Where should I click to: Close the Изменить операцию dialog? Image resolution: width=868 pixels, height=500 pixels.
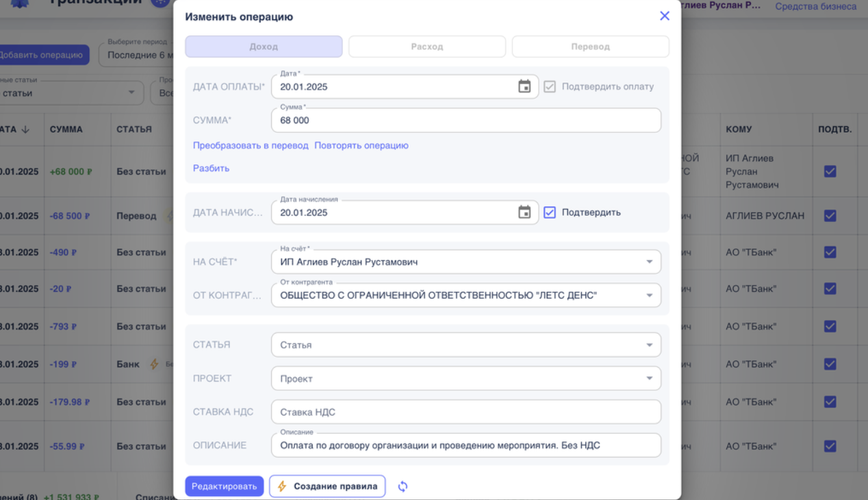tap(664, 15)
